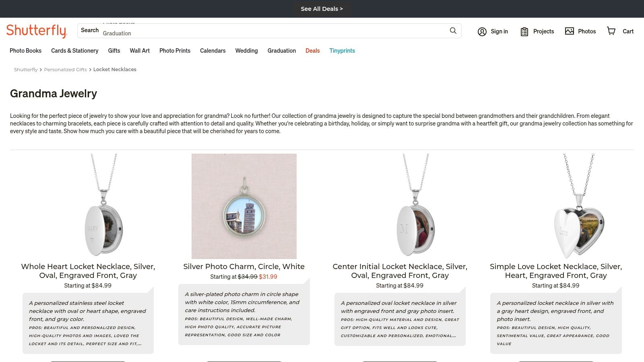Image resolution: width=644 pixels, height=362 pixels.
Task: Open the shopping Cart icon
Action: point(611,31)
